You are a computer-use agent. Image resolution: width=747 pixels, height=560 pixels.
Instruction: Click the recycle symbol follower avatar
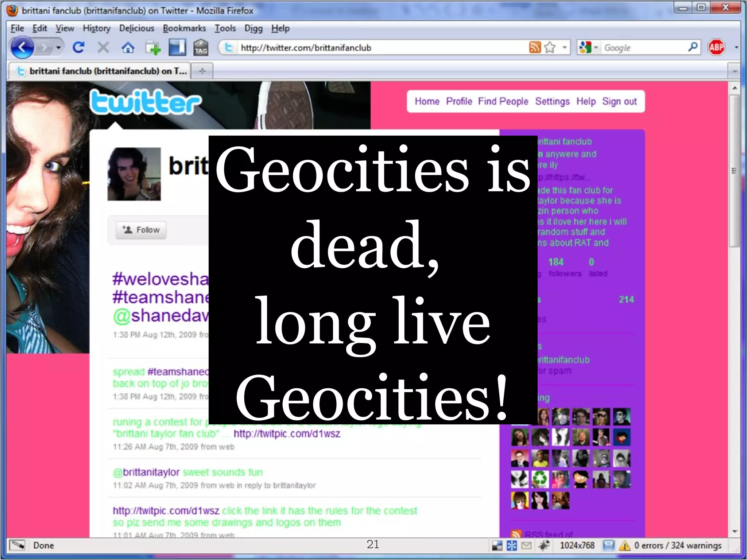(x=540, y=479)
